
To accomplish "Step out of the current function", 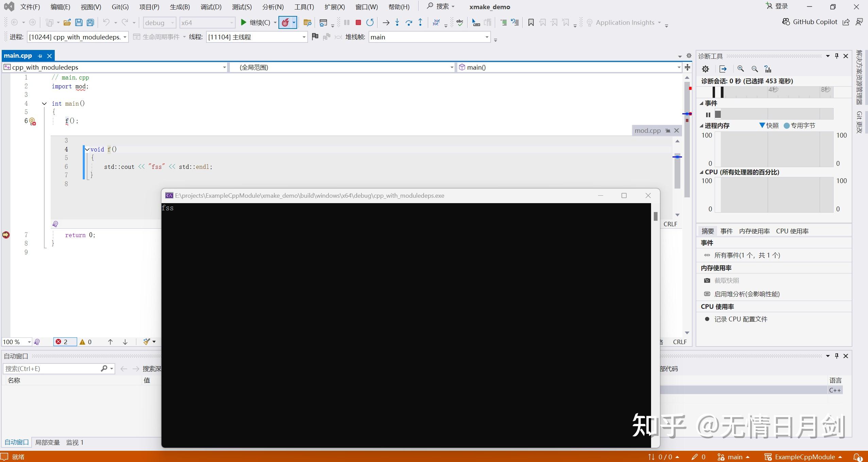I will pyautogui.click(x=420, y=22).
